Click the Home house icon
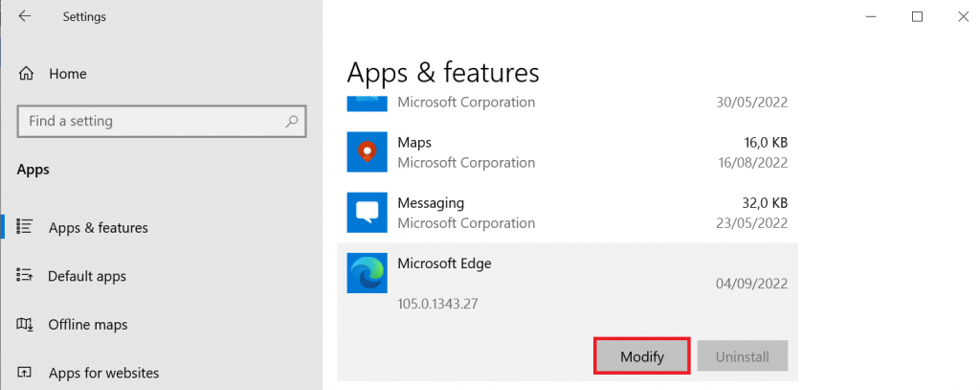 [27, 74]
